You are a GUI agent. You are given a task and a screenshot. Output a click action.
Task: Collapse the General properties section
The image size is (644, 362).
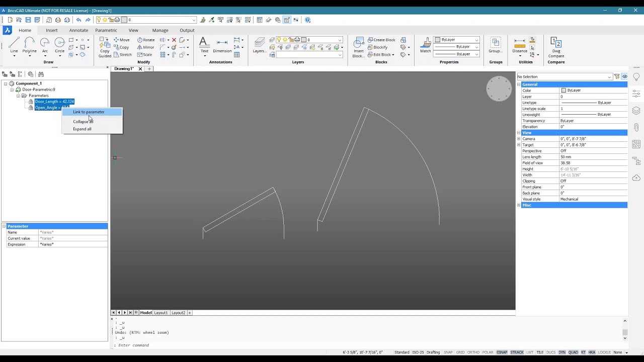519,84
